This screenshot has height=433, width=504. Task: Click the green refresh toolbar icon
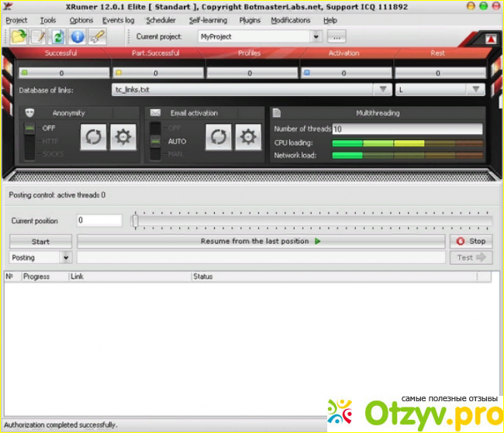[x=57, y=36]
